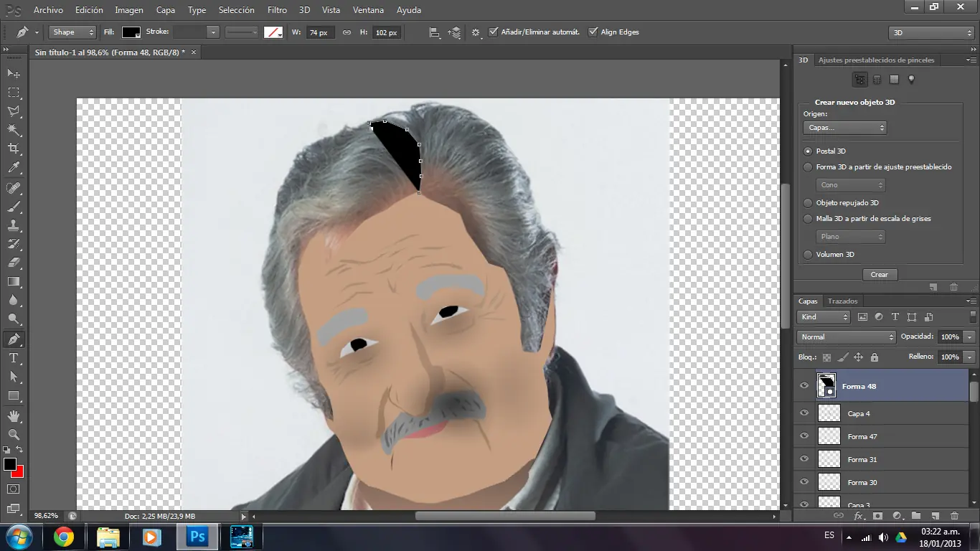Open the Filtro menu
Viewport: 980px width, 551px height.
[277, 10]
